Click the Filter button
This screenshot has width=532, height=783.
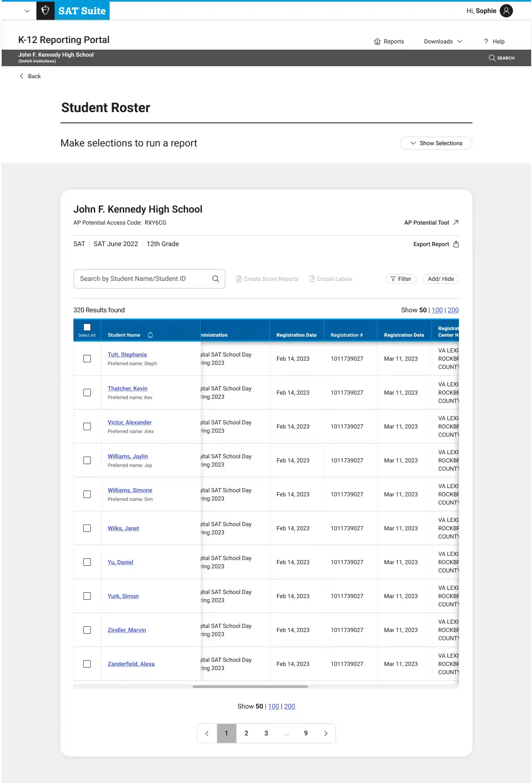click(x=401, y=279)
